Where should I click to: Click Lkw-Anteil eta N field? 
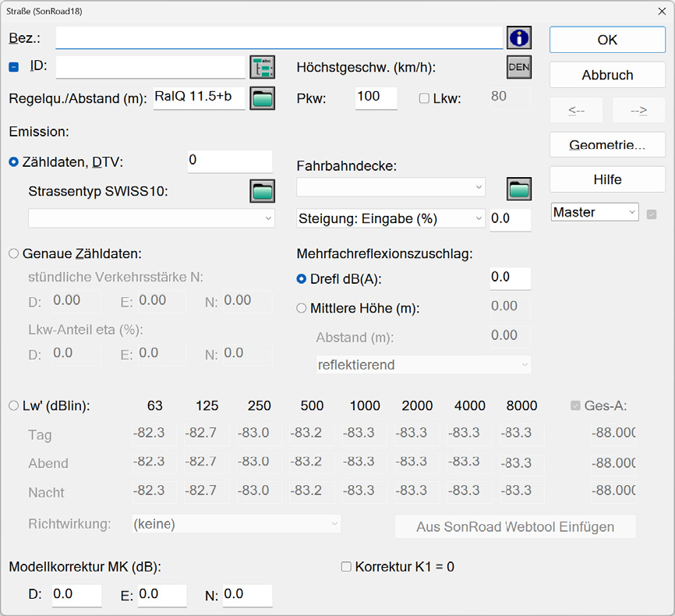(x=248, y=355)
